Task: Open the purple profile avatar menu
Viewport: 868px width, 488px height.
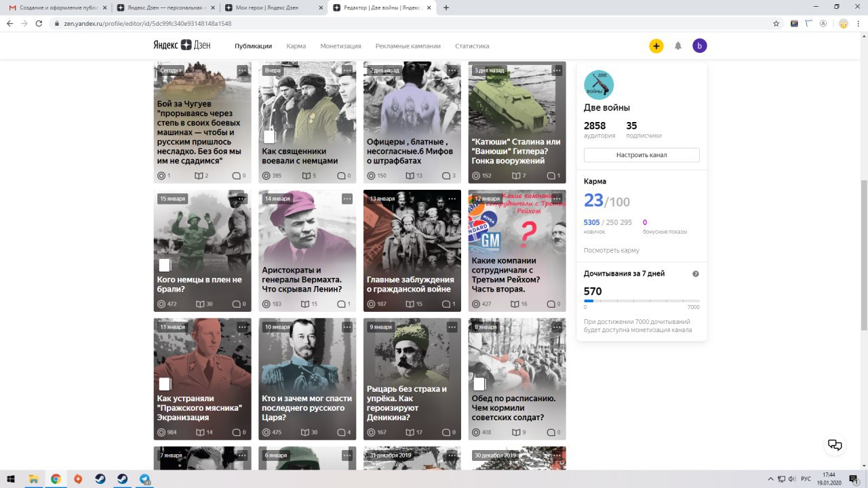Action: (x=699, y=46)
